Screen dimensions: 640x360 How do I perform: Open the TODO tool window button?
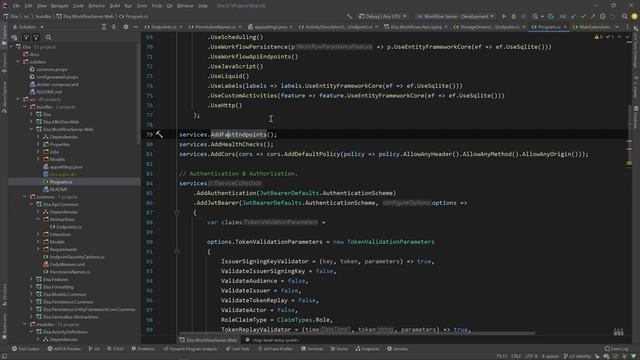[x=116, y=349]
